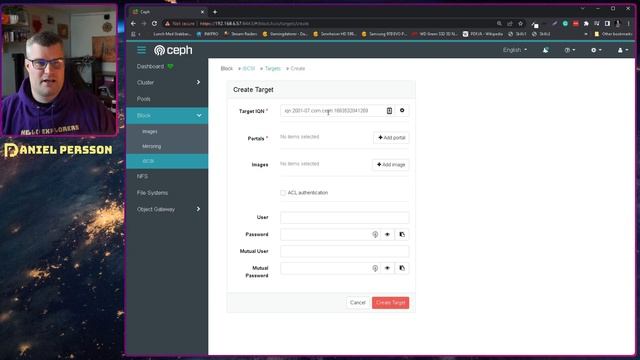640x360 pixels.
Task: Expand the Cluster sidebar section
Action: click(x=167, y=82)
